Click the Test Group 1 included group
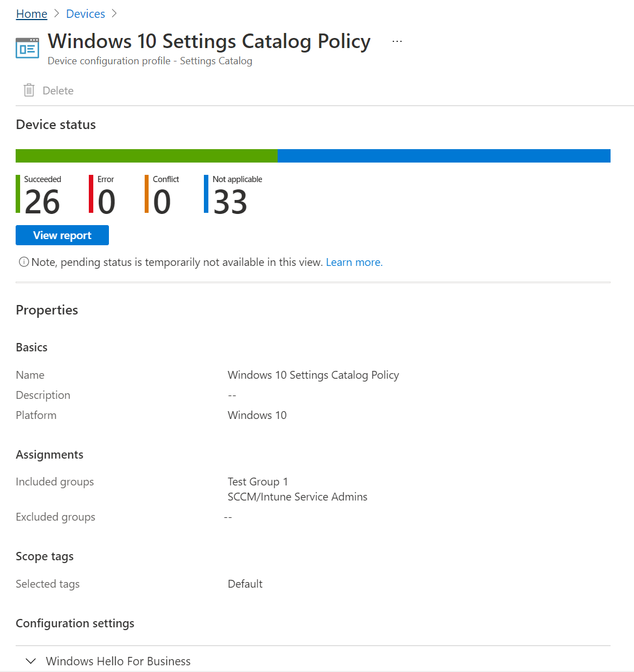 258,482
